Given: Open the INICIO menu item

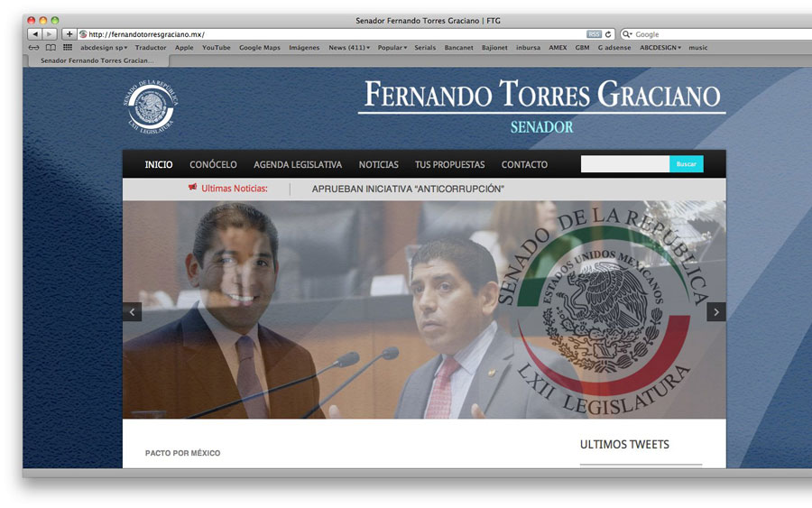Looking at the screenshot, I should (159, 165).
